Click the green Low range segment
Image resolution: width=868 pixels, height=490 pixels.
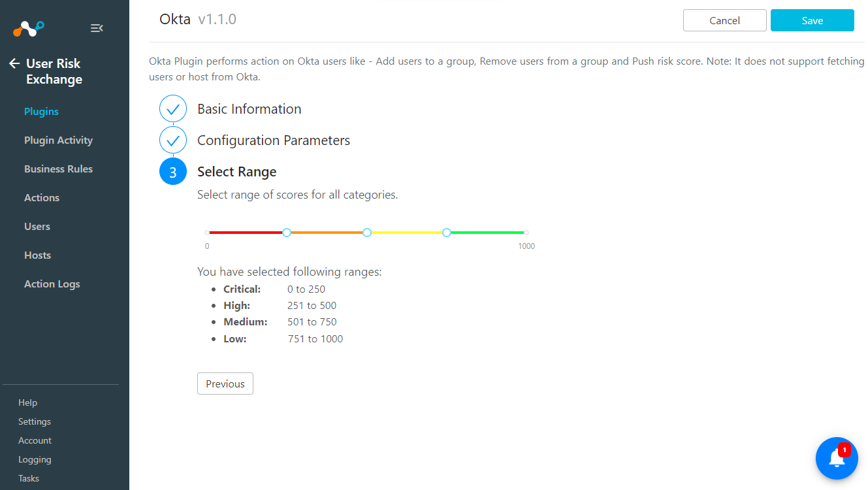click(487, 233)
